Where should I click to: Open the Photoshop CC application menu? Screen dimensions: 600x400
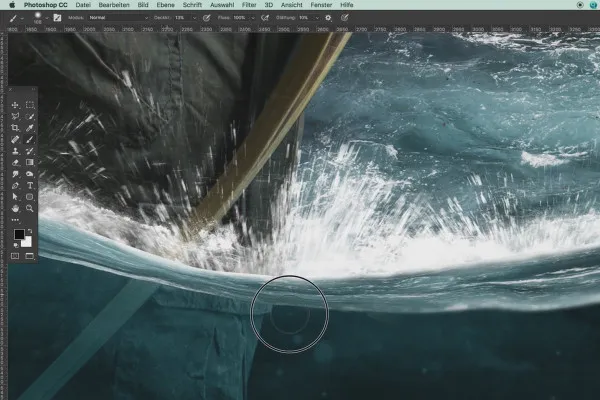click(x=46, y=5)
